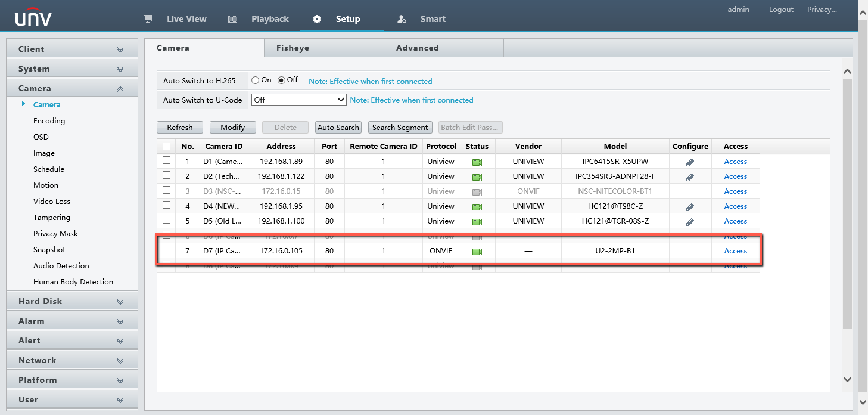Click the green status icon for 172.16.0.105
868x415 pixels.
point(477,252)
